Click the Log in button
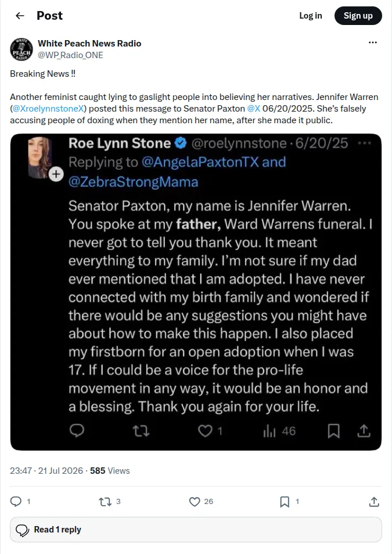The image size is (392, 554). tap(311, 16)
